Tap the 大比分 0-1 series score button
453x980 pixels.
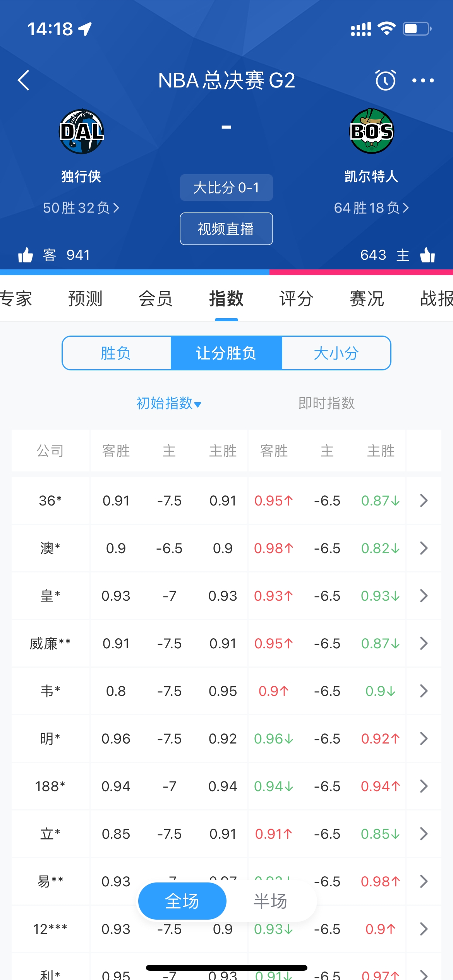226,188
